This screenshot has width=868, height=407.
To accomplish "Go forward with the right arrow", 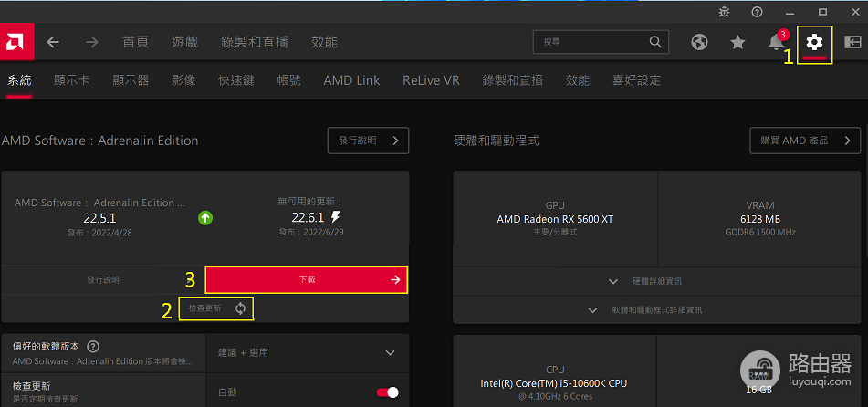I will point(92,42).
